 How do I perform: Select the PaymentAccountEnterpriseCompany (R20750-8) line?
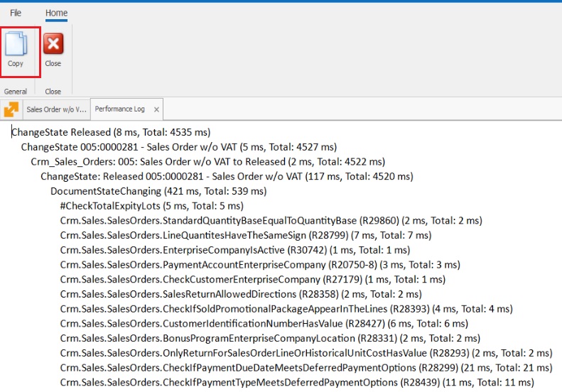260,264
